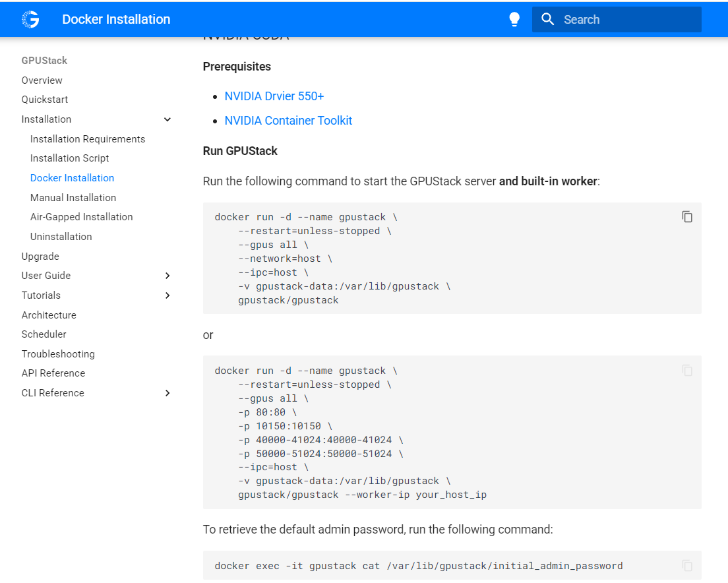The width and height of the screenshot is (728, 583).
Task: Click the Prerequisites heading
Action: 237,67
